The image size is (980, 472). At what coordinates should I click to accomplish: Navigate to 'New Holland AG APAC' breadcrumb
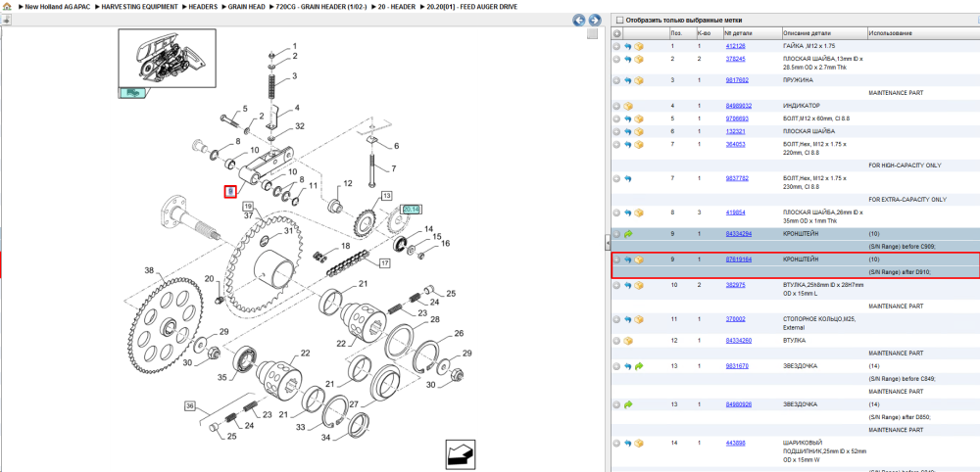[x=58, y=6]
